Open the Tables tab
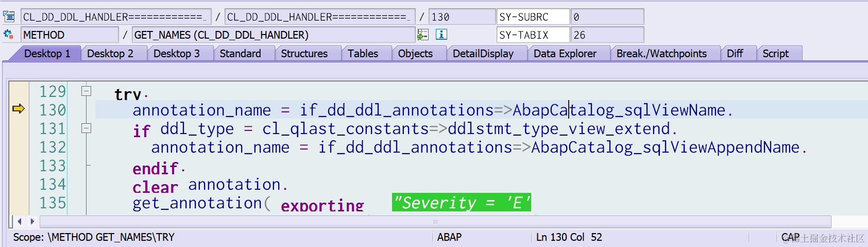 click(363, 54)
